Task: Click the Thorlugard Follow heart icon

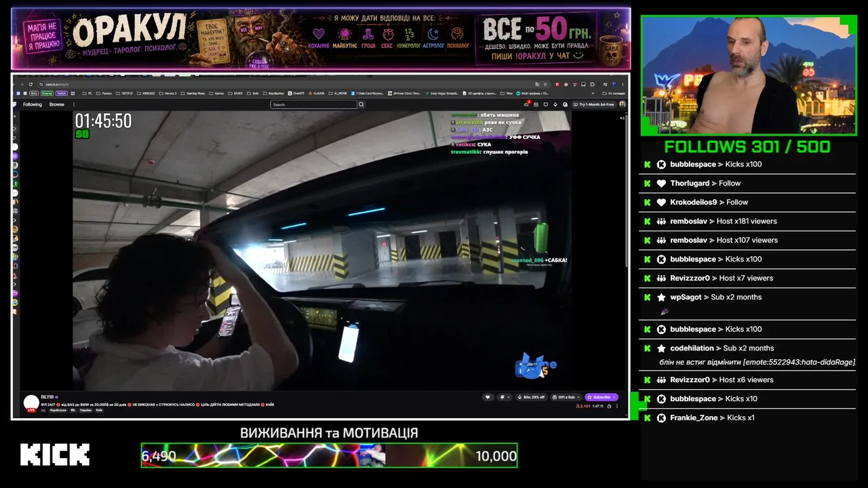Action: pyautogui.click(x=661, y=183)
